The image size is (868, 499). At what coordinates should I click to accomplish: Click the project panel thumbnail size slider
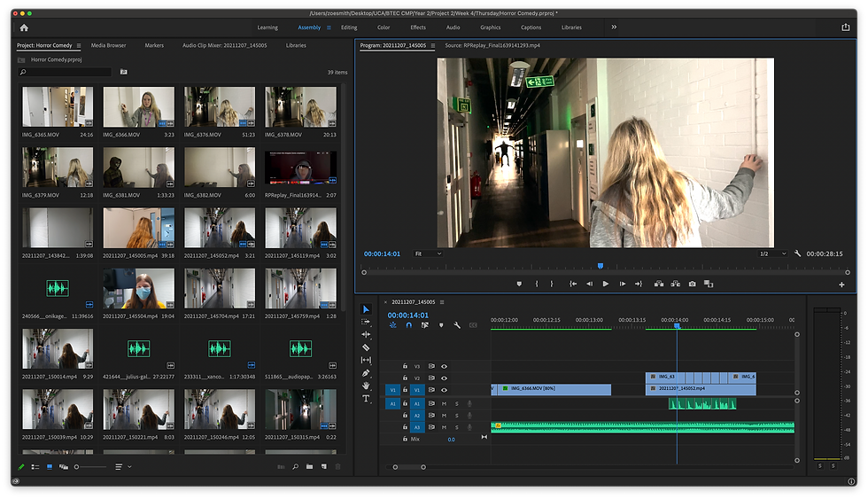pyautogui.click(x=77, y=466)
